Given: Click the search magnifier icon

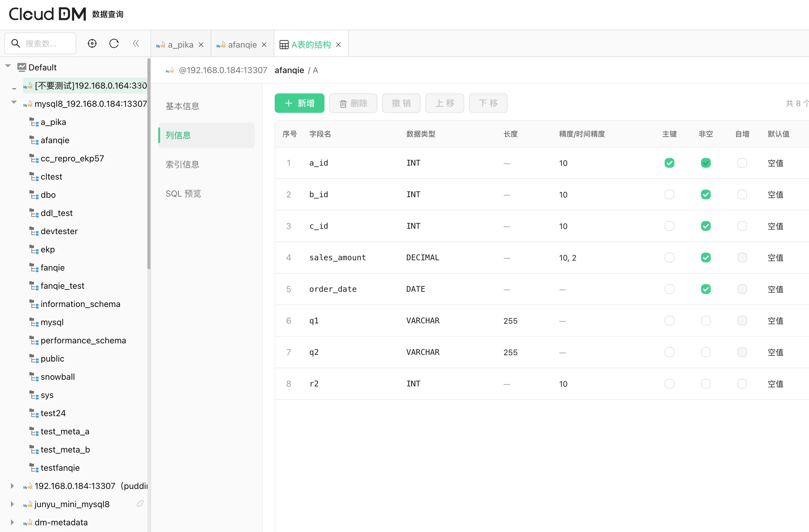Looking at the screenshot, I should (x=16, y=43).
